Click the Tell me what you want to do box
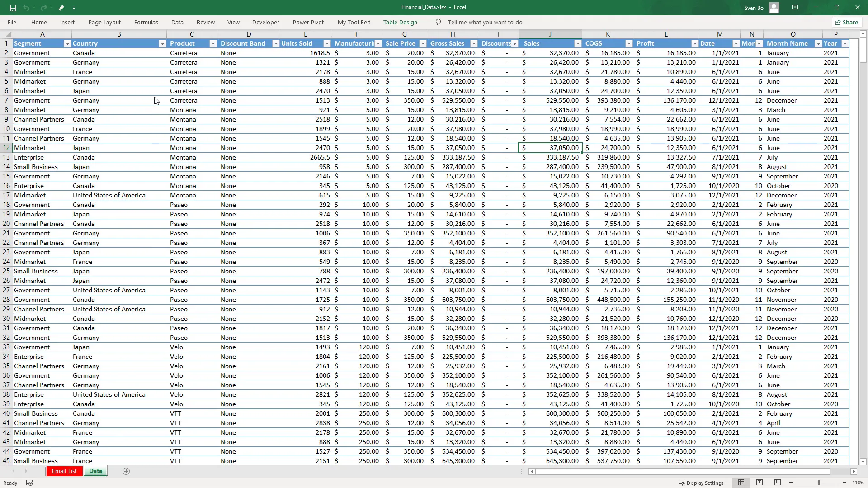 click(x=485, y=22)
